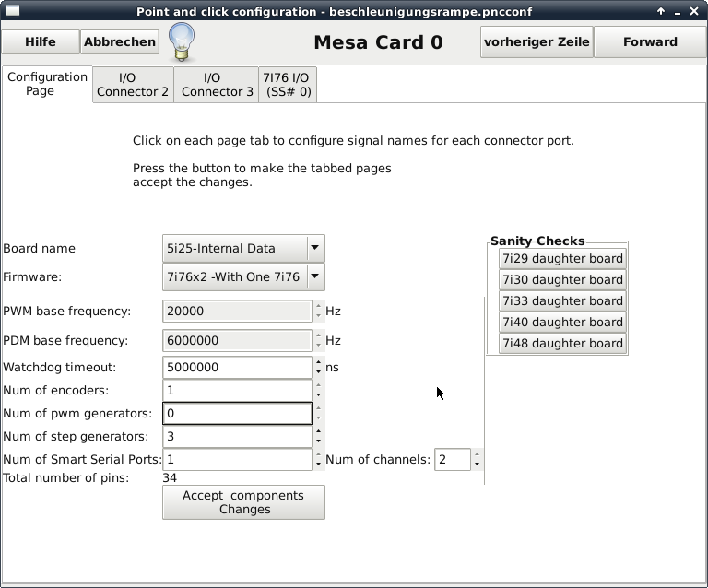Decrease Num of encoders with down arrow
This screenshot has width=708, height=588.
pos(319,395)
